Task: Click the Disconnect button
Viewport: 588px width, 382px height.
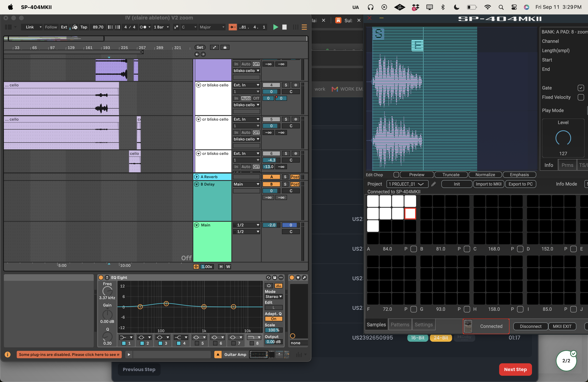Action: [x=530, y=326]
